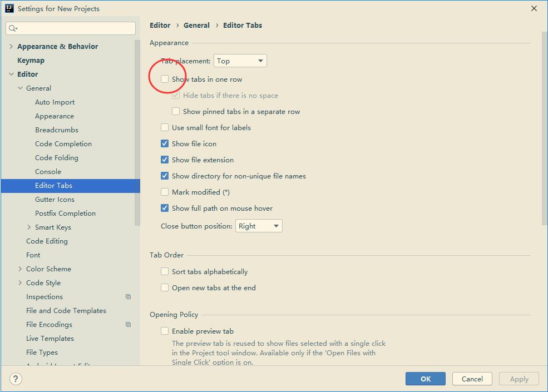Click the project-copy icon beside Inspections

129,297
